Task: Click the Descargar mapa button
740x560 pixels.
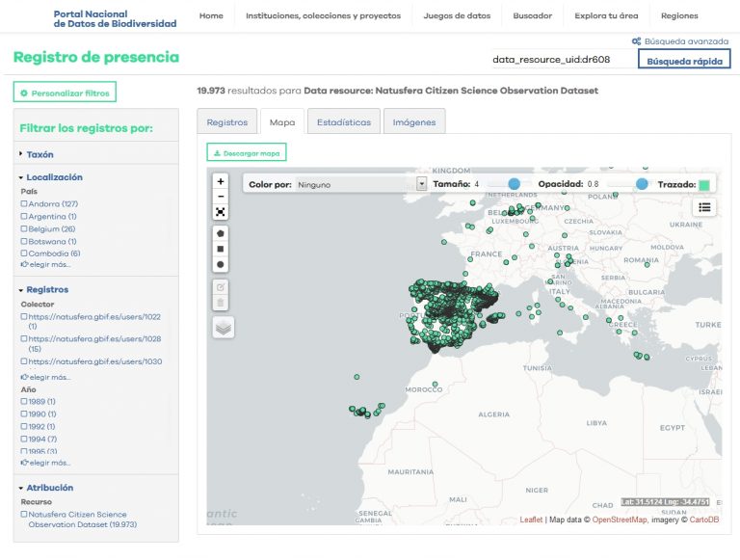Action: tap(247, 152)
